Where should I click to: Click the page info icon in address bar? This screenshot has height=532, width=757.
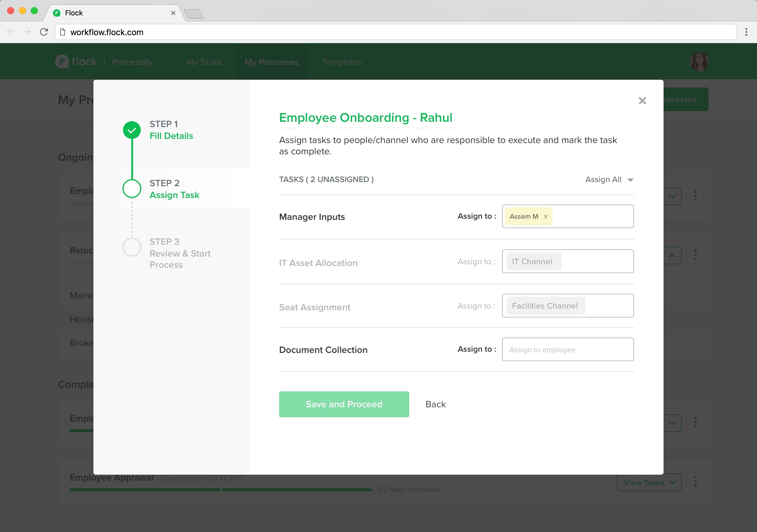pos(63,32)
